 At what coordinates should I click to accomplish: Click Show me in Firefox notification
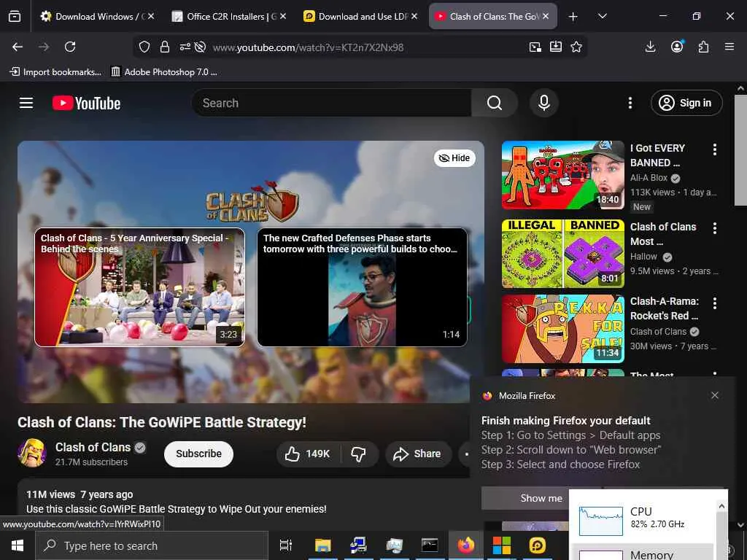pyautogui.click(x=541, y=498)
